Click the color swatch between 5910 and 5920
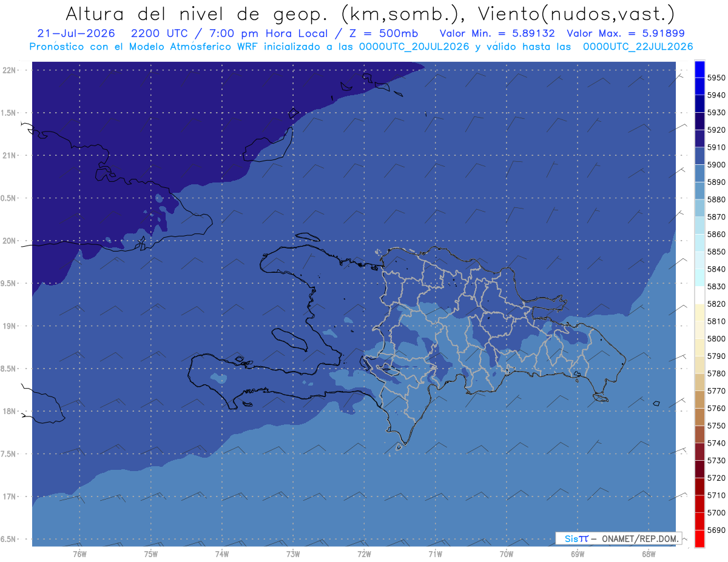Screen dimensions: 728x562 pyautogui.click(x=699, y=139)
